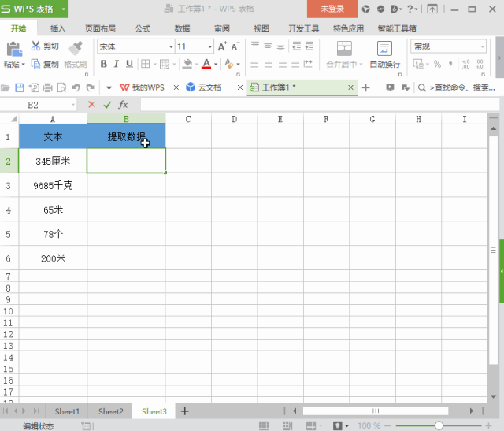Click the Cut scissors icon

click(35, 46)
